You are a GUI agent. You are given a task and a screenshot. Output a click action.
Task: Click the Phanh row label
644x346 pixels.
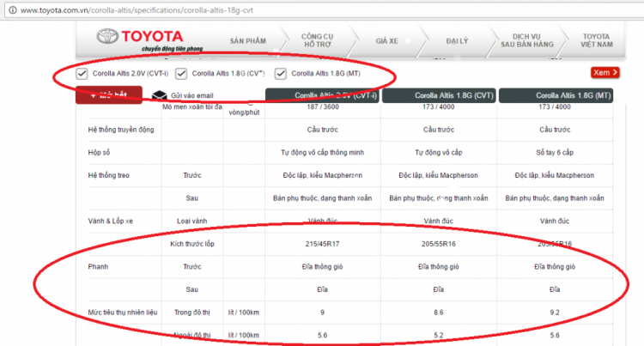98,267
